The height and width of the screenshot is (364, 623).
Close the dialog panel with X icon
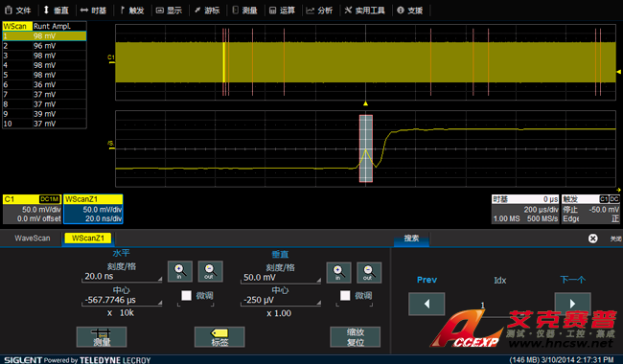pos(592,239)
